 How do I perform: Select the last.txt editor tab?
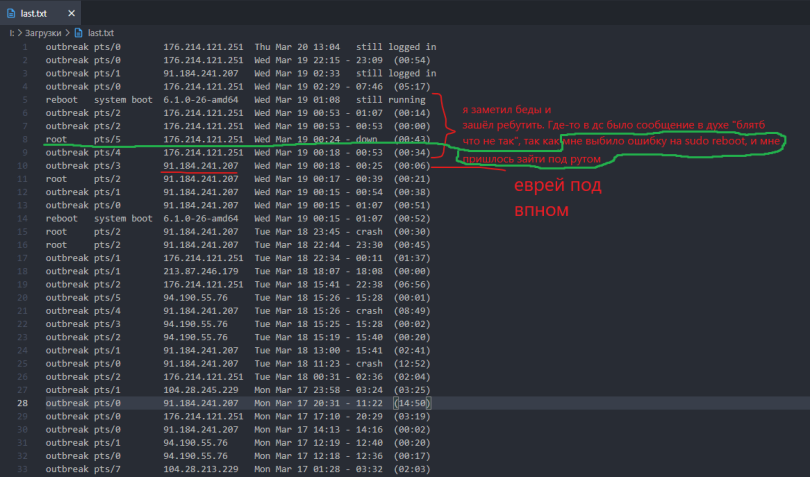[40, 13]
